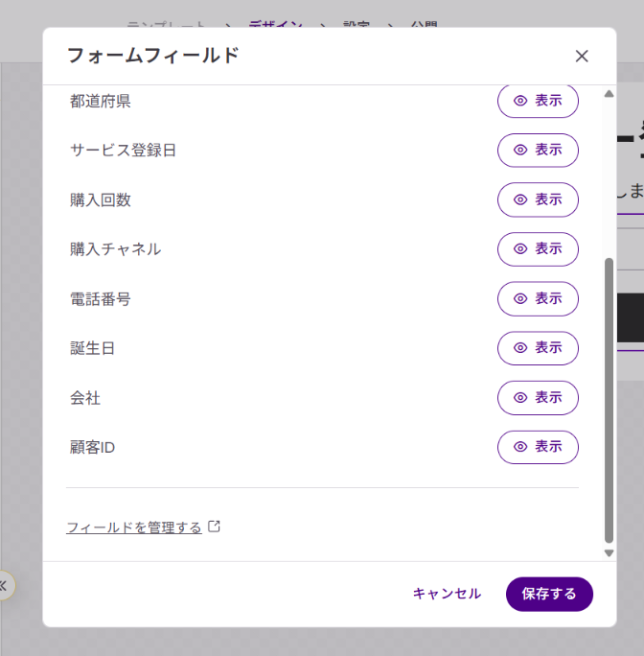Click the scrollbar up arrow

[609, 94]
